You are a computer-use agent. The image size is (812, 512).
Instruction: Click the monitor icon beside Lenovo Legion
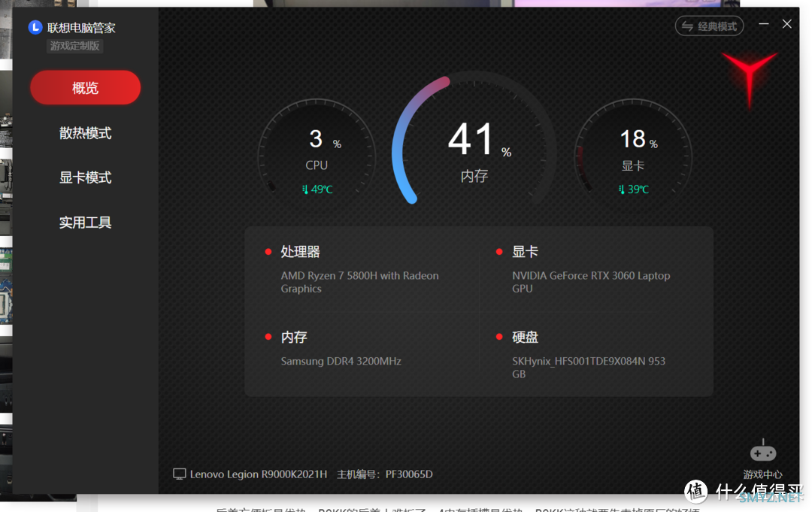179,474
